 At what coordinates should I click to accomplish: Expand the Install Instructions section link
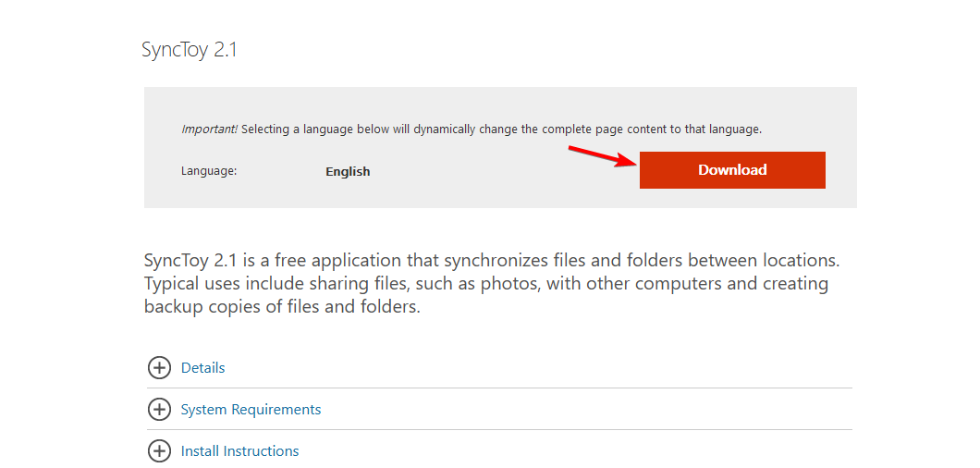pos(239,451)
